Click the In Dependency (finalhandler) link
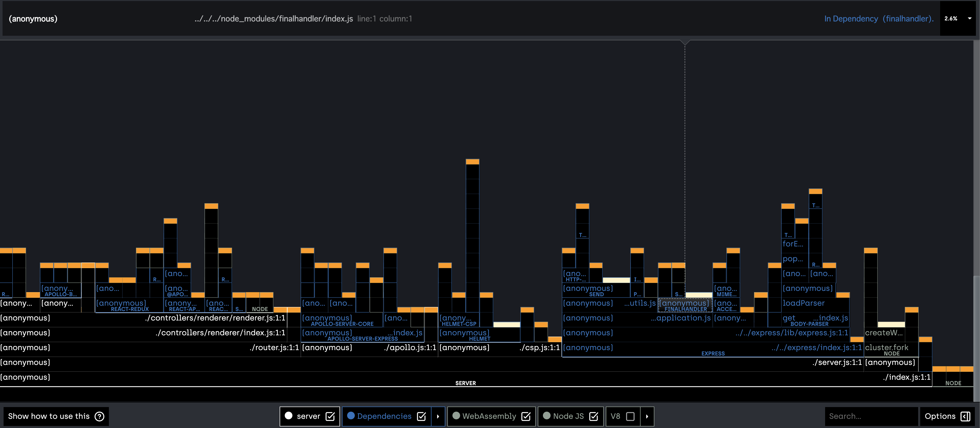The width and height of the screenshot is (980, 428). pyautogui.click(x=879, y=19)
